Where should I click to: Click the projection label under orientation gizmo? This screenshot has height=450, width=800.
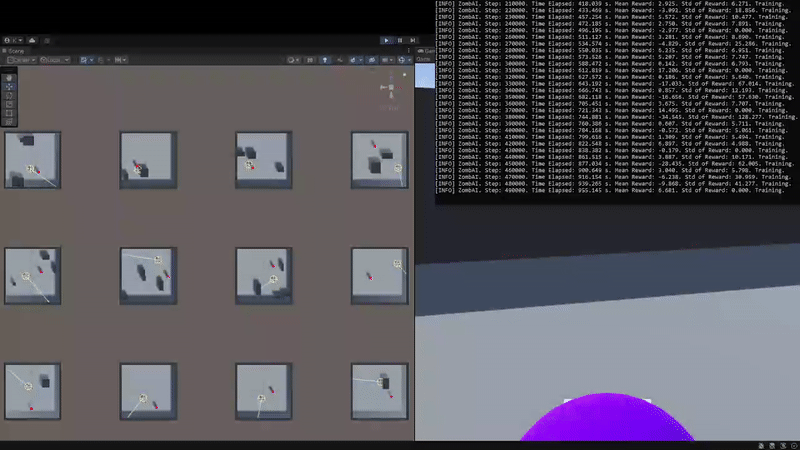click(x=390, y=108)
